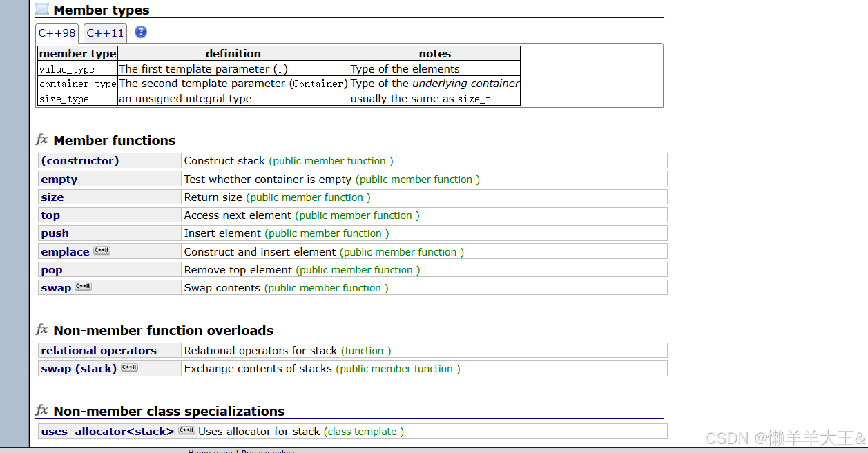Click 'The second template parameter (Container)' cell
The width and height of the screenshot is (868, 453).
[233, 84]
